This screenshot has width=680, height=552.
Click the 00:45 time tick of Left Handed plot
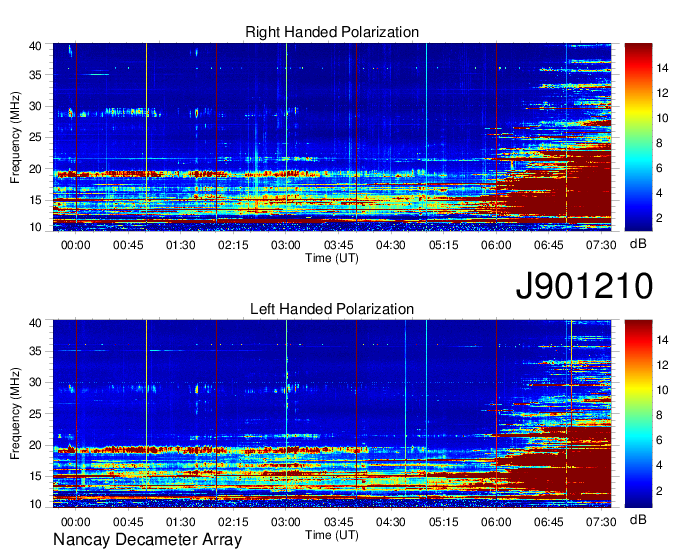128,522
